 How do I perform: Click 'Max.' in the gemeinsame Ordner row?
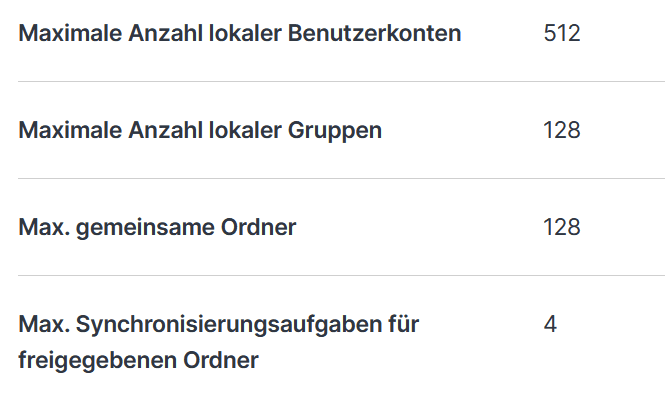tap(44, 227)
